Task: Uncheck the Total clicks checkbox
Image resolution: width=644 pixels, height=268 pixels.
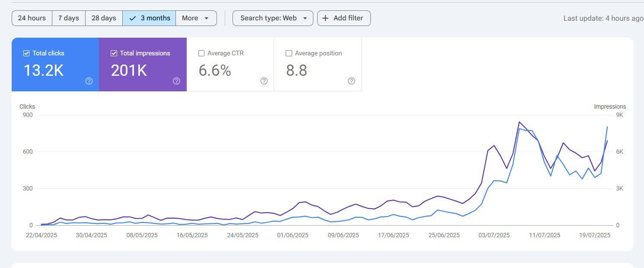Action: pyautogui.click(x=26, y=53)
